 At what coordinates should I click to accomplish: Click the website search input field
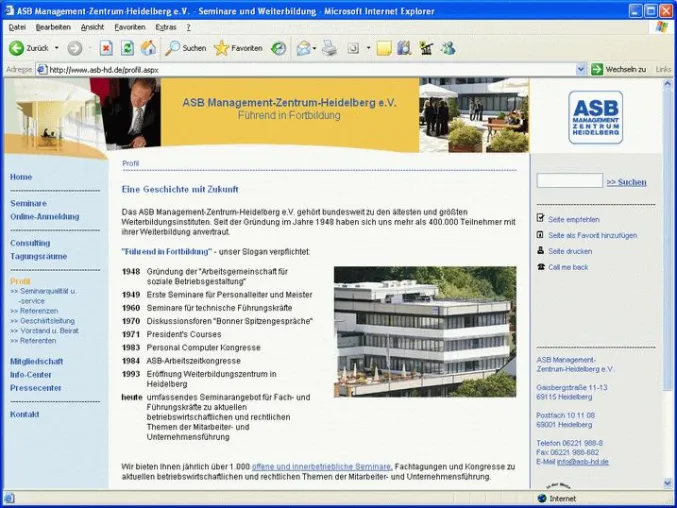click(x=569, y=180)
